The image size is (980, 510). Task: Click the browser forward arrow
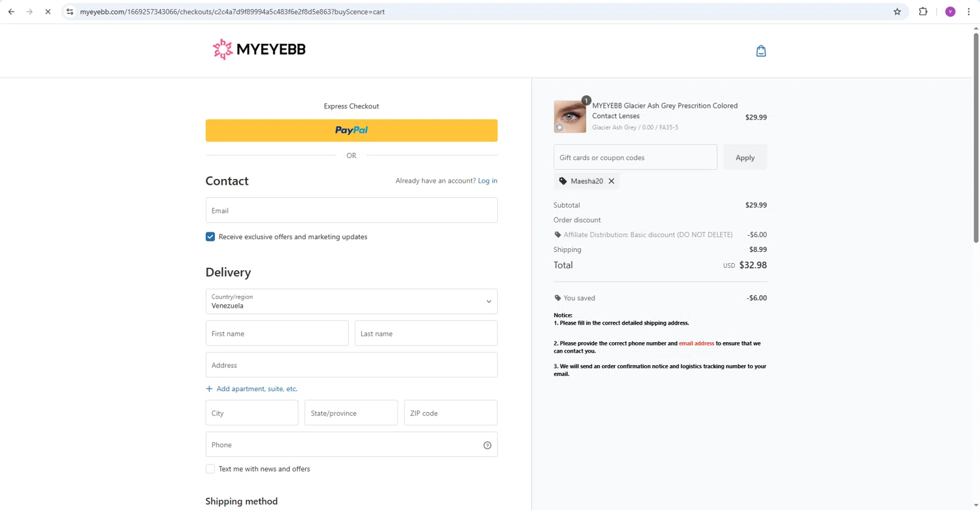click(x=29, y=12)
